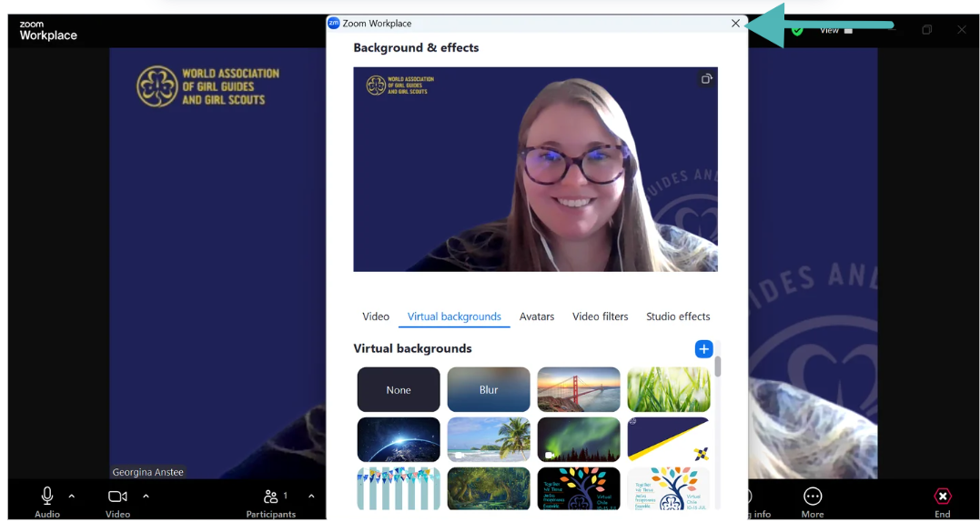Viewport: 980px width, 522px height.
Task: Click the green encryption shield icon
Action: [x=797, y=30]
